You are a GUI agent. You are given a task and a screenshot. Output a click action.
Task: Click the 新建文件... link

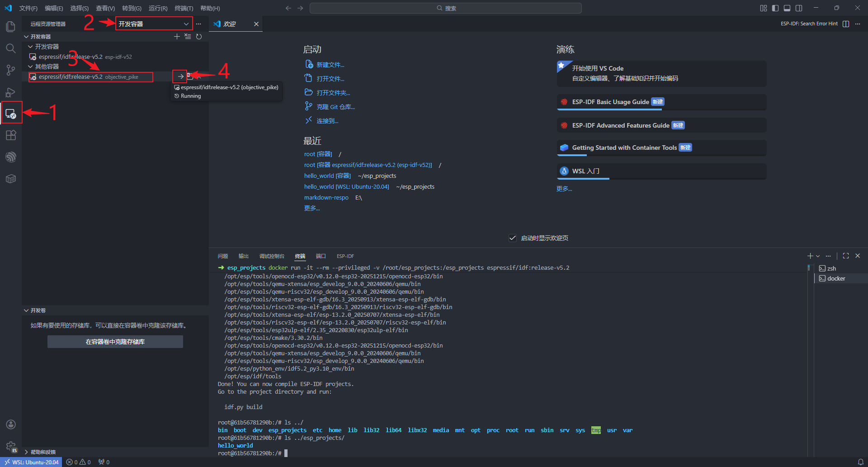coord(330,65)
